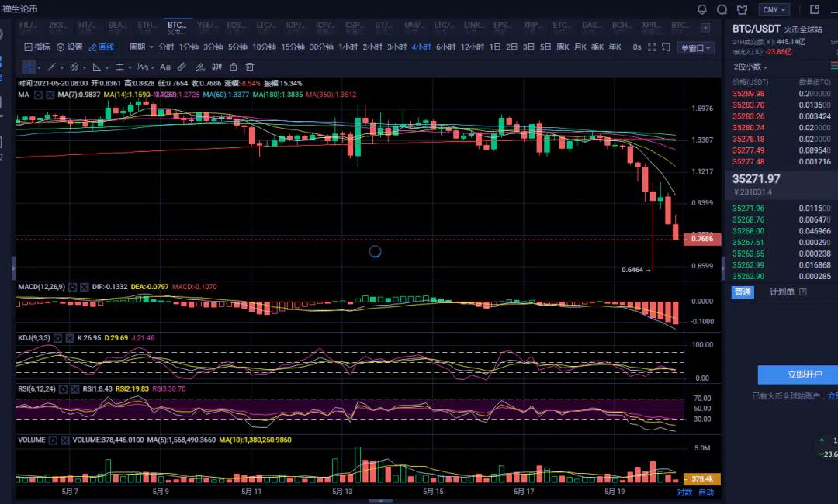Open VOLUME indicator settings gear
This screenshot has width=838, height=504.
tap(53, 440)
